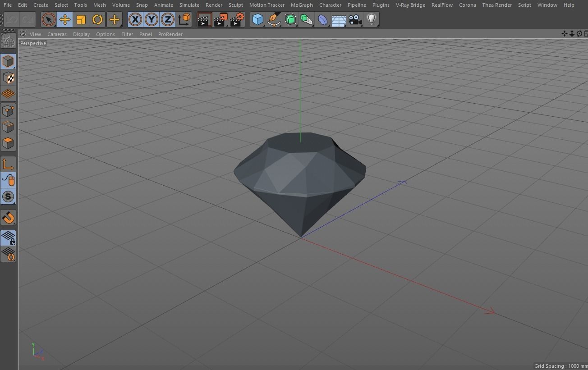Image resolution: width=588 pixels, height=370 pixels.
Task: Click the viewport orbit camera icon
Action: pyautogui.click(x=579, y=34)
